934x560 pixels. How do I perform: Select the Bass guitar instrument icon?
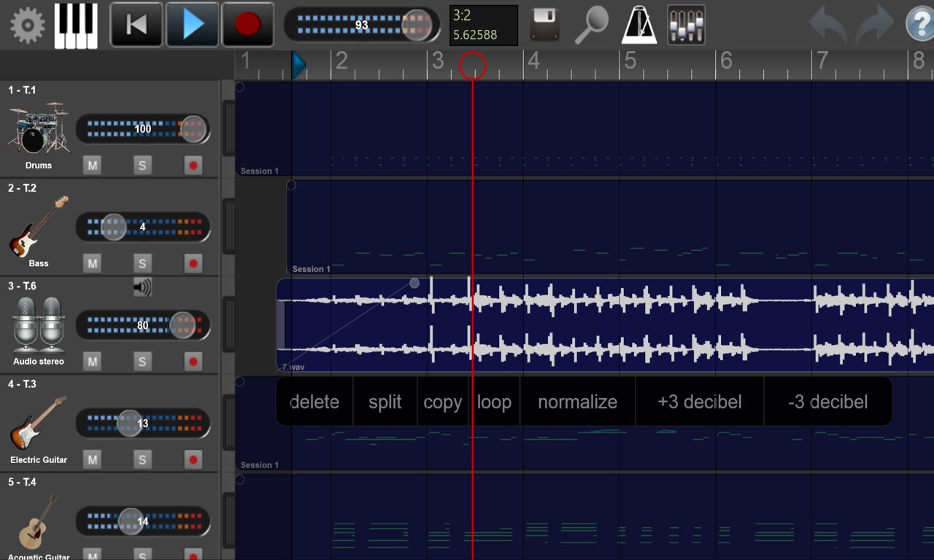click(x=39, y=226)
